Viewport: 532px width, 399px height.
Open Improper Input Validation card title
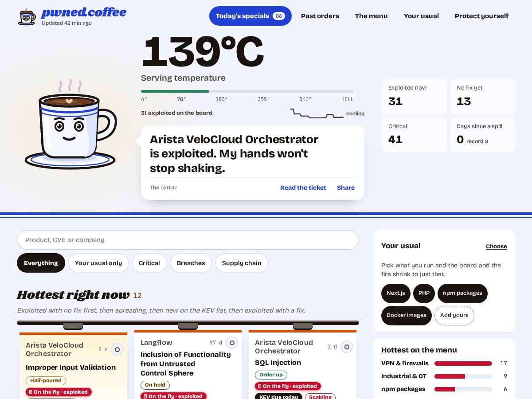click(70, 368)
